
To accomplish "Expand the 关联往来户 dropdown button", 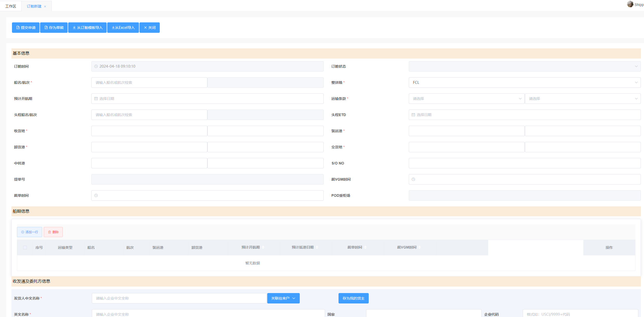I will click(283, 298).
